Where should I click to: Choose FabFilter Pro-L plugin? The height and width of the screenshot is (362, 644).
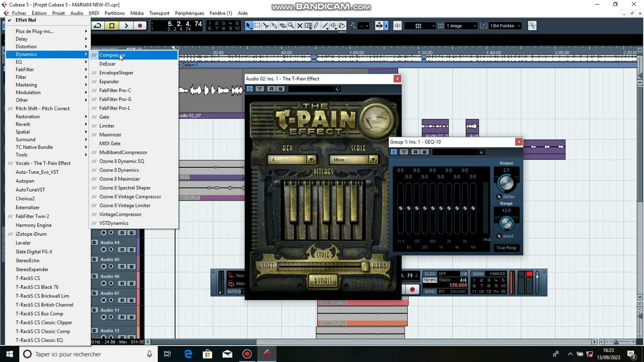(x=133, y=108)
